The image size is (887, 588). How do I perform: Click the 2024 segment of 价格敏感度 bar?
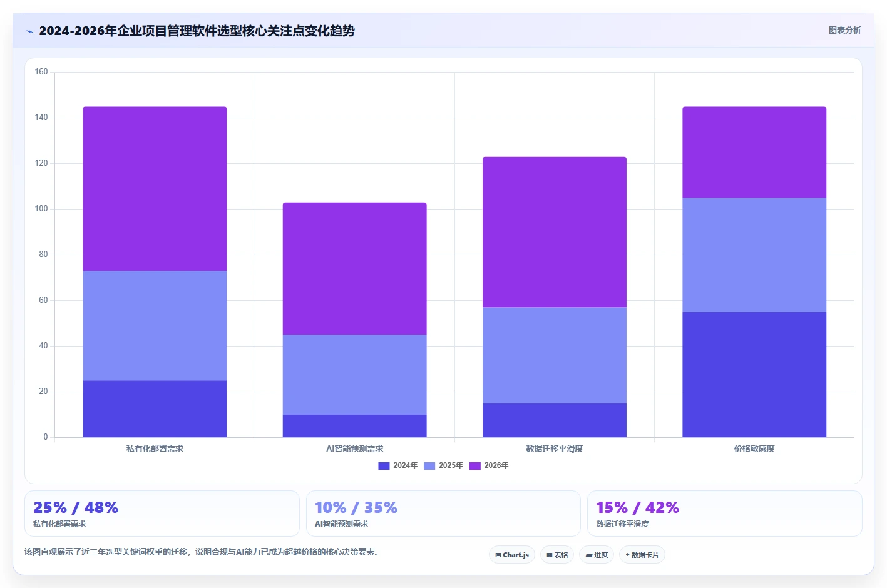click(x=754, y=375)
